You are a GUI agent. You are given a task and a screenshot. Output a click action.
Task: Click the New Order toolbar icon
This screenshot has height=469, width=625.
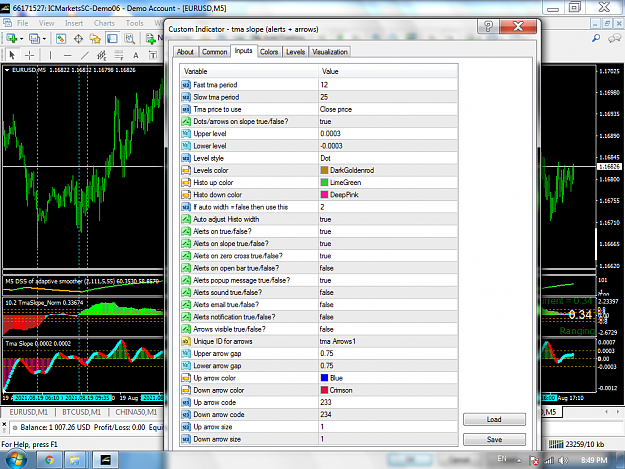151,39
